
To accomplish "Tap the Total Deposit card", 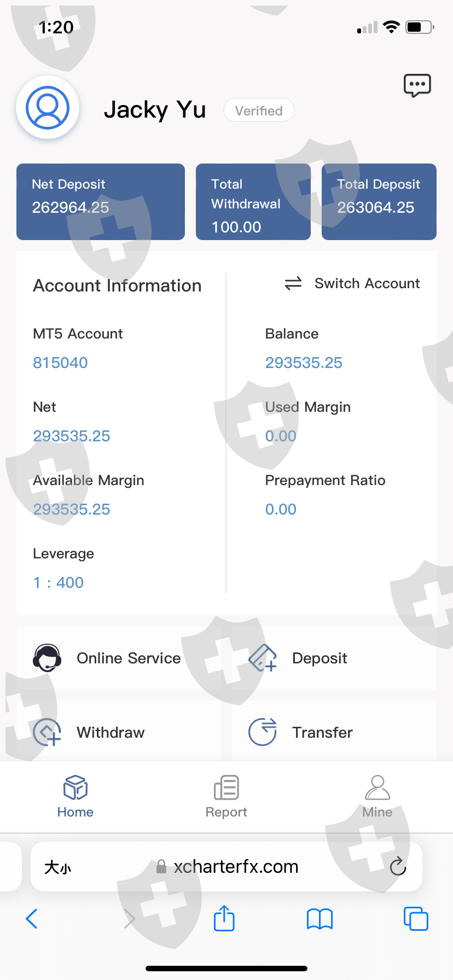I will click(x=379, y=202).
